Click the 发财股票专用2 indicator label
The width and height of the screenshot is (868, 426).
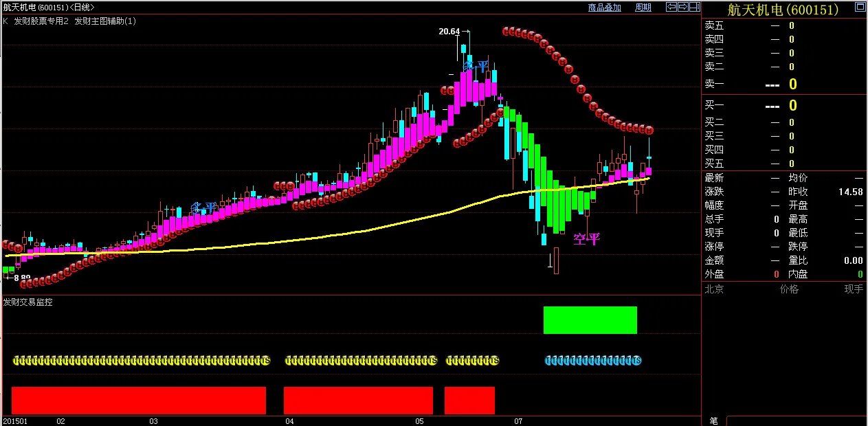point(41,21)
